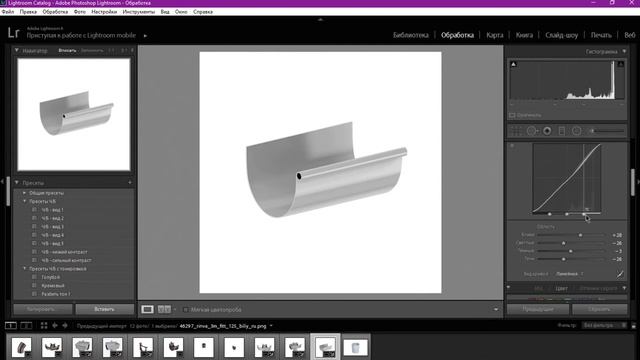Add new preset with plus icon
The height and width of the screenshot is (360, 640).
point(130,182)
